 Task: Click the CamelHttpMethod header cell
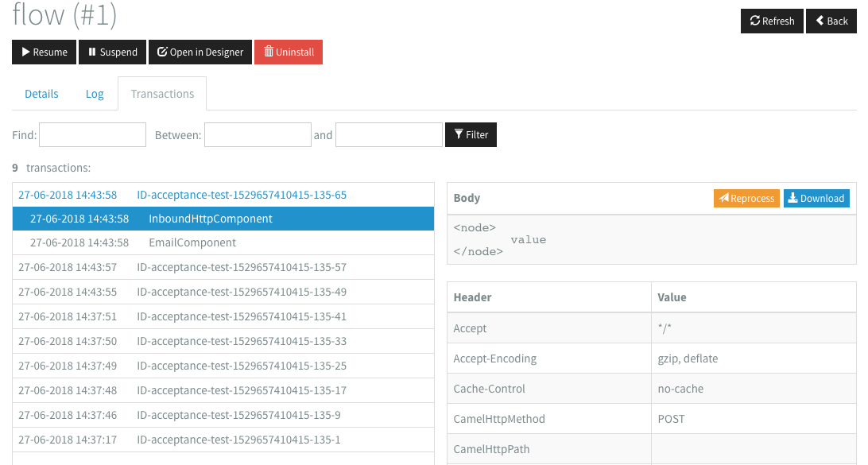[549, 419]
